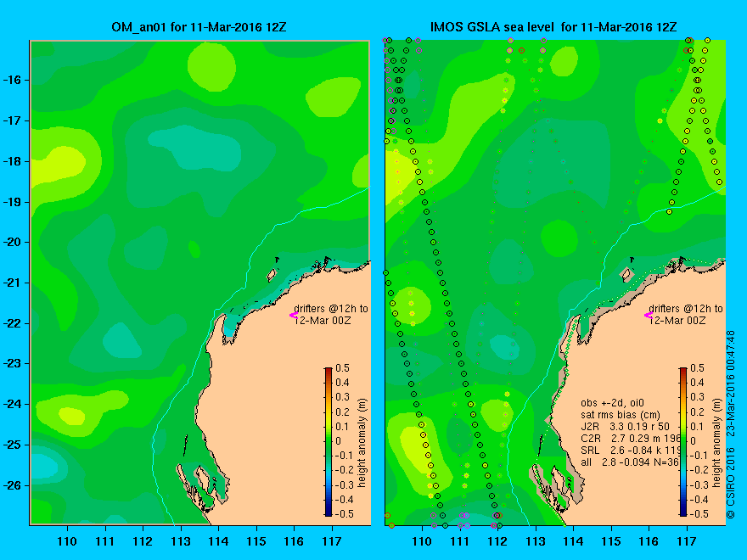Click the -0.2 tick on the right colorbar
This screenshot has width=747, height=560.
[699, 470]
